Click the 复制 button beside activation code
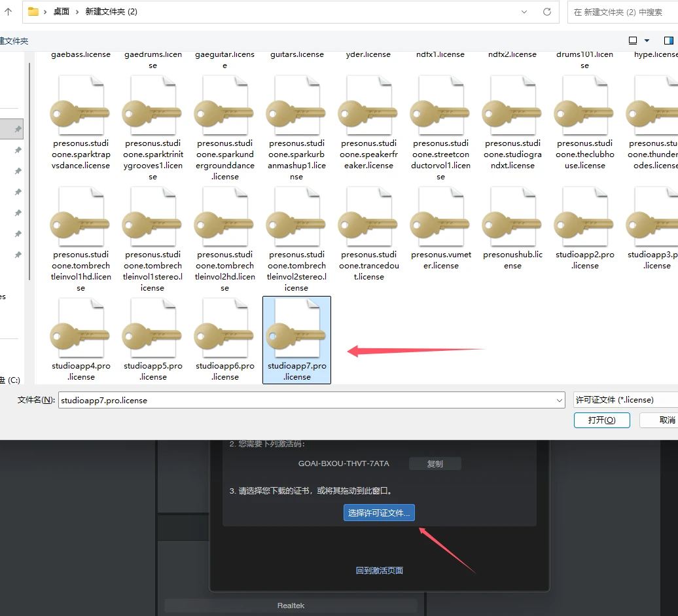Image resolution: width=678 pixels, height=616 pixels. click(435, 463)
